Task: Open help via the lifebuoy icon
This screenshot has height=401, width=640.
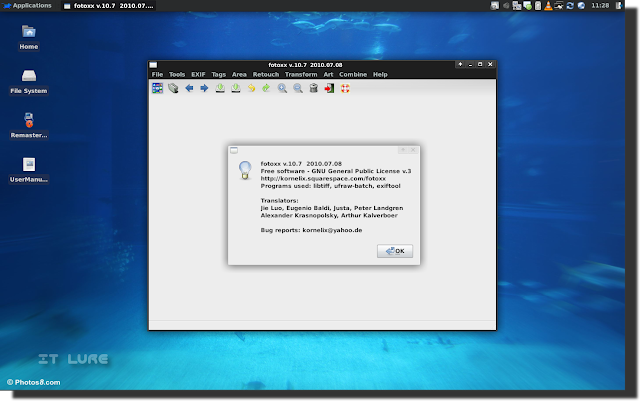Action: (x=345, y=88)
